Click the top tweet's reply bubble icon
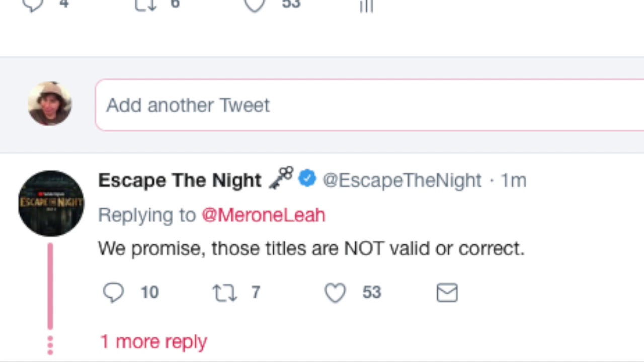Viewport: 644px width, 362px height. [x=33, y=5]
